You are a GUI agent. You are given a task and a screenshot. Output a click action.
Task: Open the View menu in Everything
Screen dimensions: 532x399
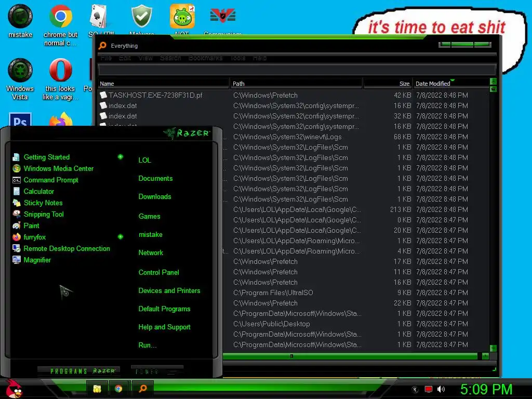[145, 58]
